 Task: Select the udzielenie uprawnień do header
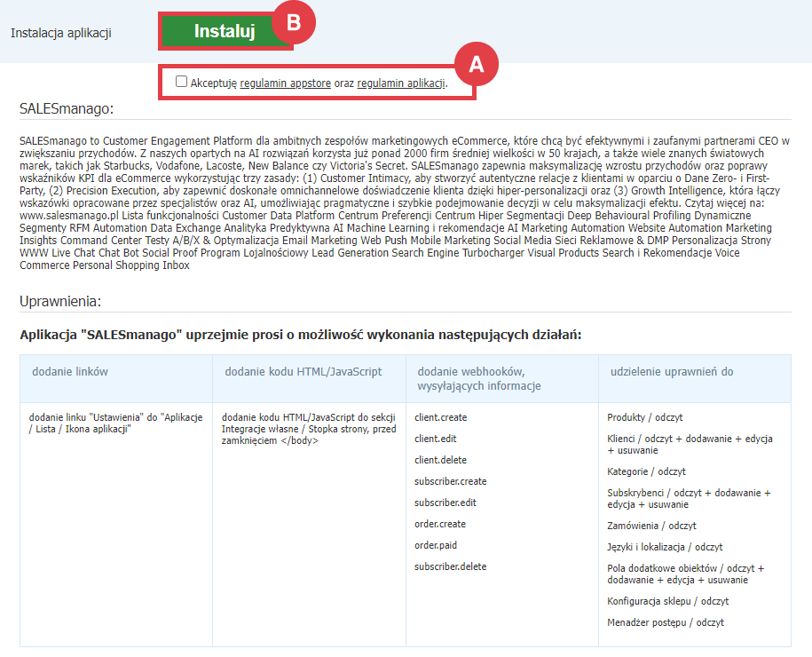672,371
